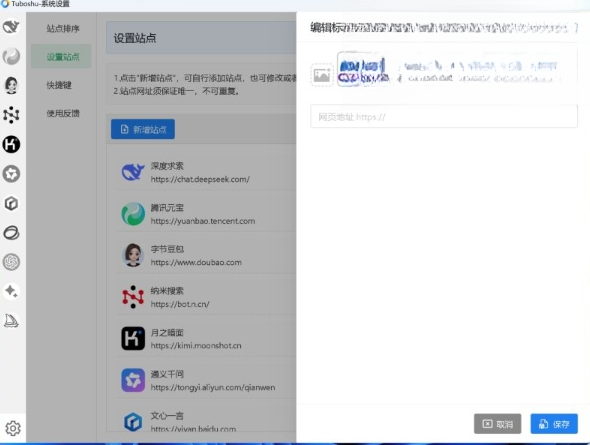This screenshot has width=590, height=445.
Task: Select 字节豆包 site name
Action: coord(167,249)
